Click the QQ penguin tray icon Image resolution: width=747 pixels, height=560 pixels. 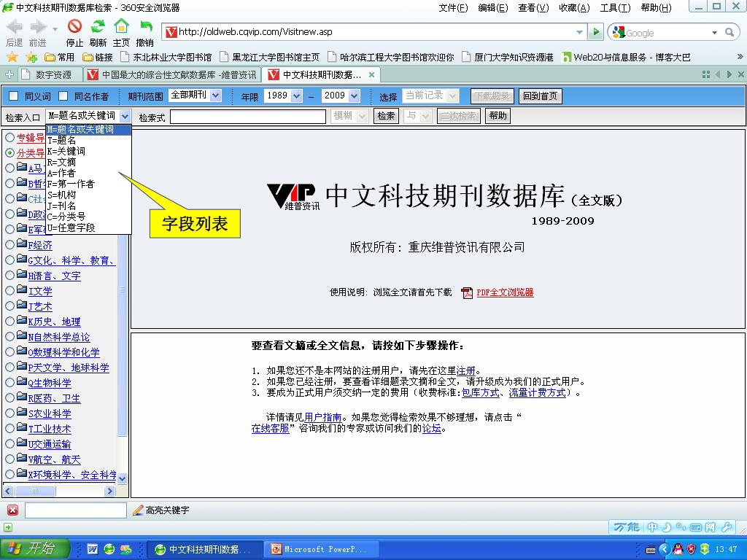tap(678, 549)
